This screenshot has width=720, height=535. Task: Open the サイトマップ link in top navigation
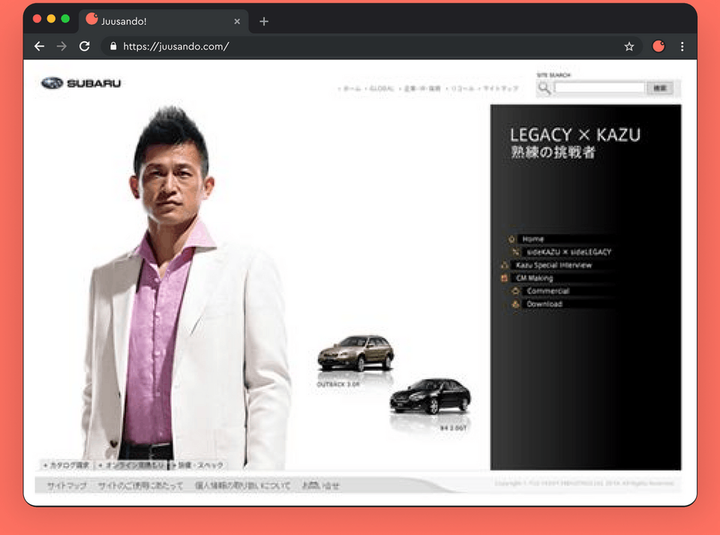coord(501,89)
